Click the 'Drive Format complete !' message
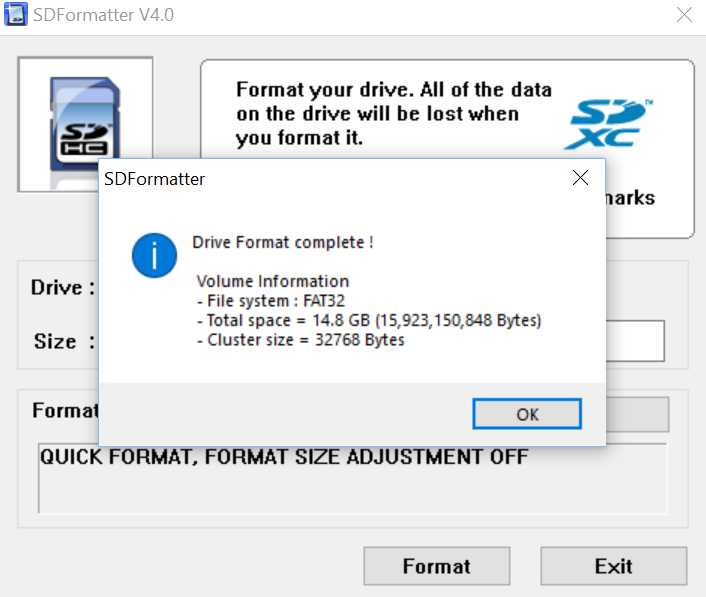706x597 pixels. point(283,242)
